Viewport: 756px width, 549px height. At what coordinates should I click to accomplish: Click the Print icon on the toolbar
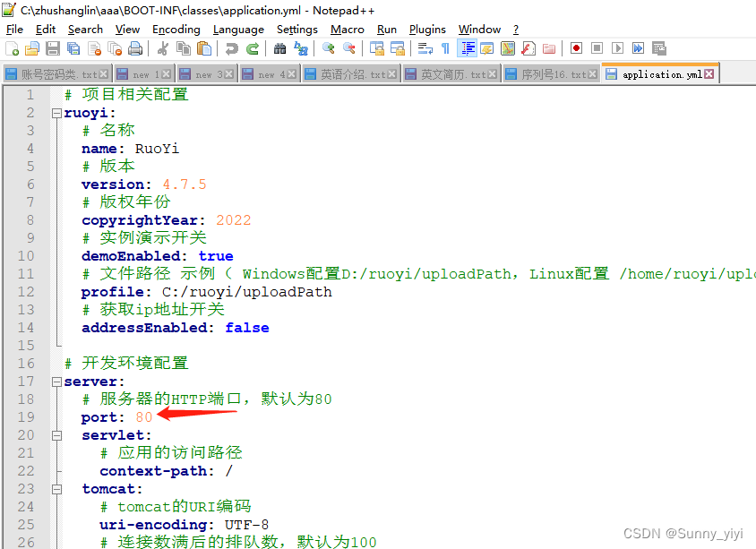(x=134, y=48)
